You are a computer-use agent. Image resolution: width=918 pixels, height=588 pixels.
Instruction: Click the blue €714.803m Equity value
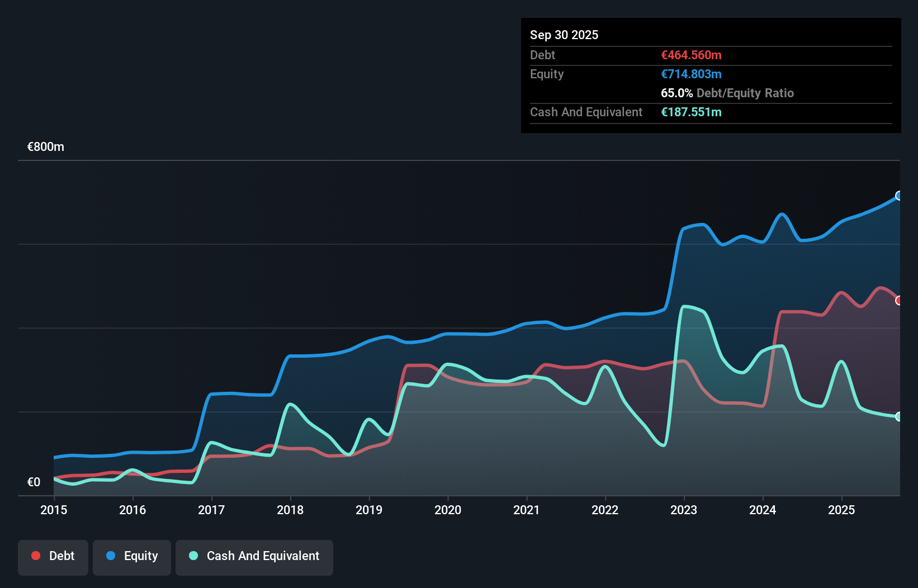click(x=691, y=74)
